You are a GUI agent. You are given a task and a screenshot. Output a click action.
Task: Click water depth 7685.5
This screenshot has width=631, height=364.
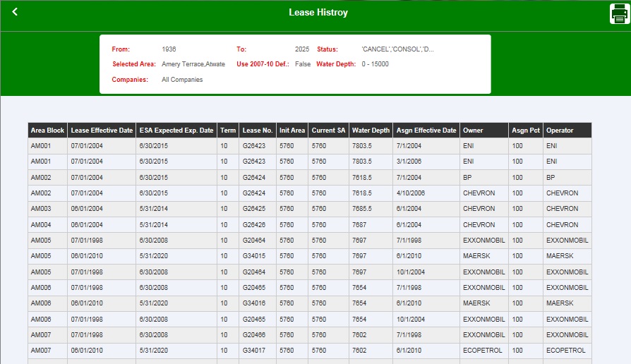362,209
